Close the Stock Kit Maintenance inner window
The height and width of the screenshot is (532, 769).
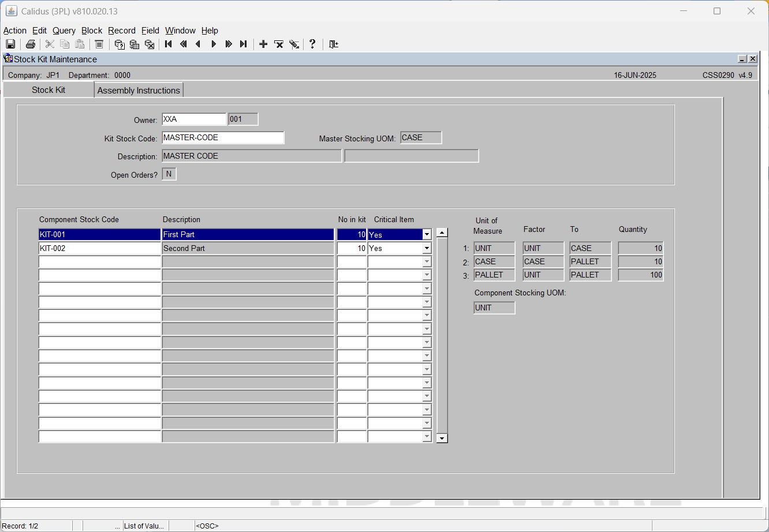pyautogui.click(x=752, y=59)
